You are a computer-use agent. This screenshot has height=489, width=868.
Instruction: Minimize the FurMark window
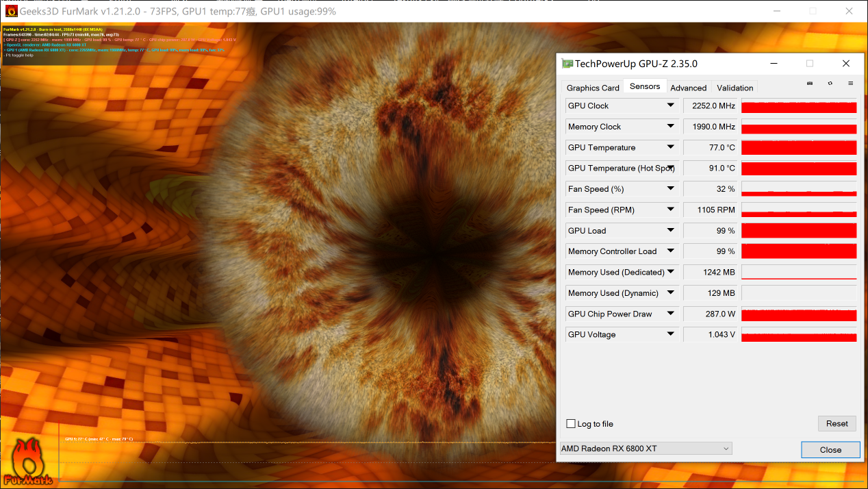[x=776, y=11]
